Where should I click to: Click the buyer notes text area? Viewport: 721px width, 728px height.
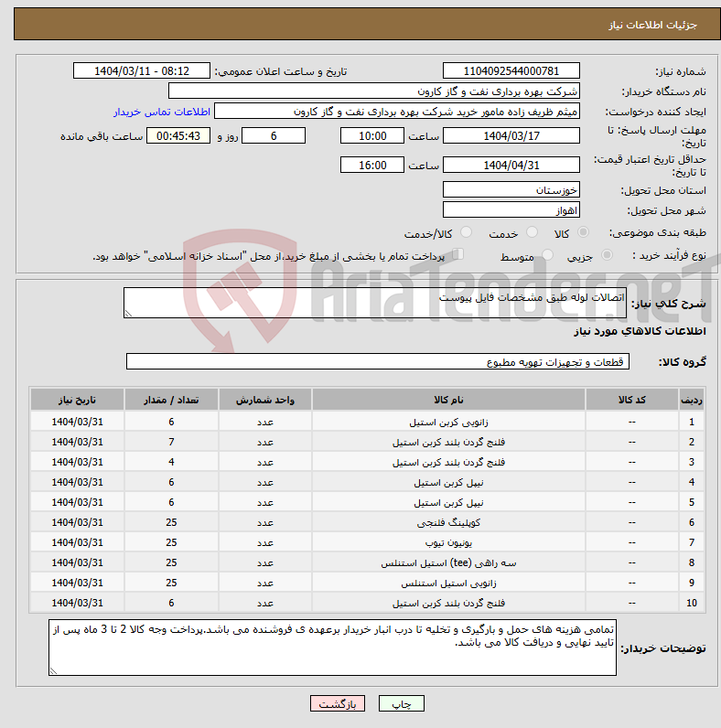click(x=333, y=648)
